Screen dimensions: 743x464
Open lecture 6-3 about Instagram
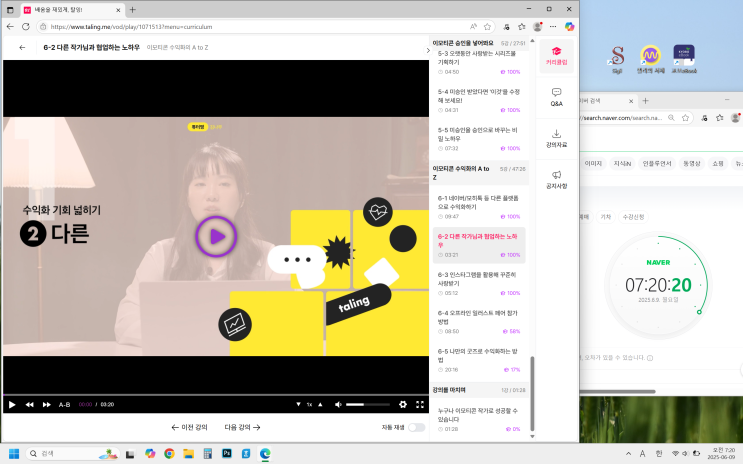(479, 283)
